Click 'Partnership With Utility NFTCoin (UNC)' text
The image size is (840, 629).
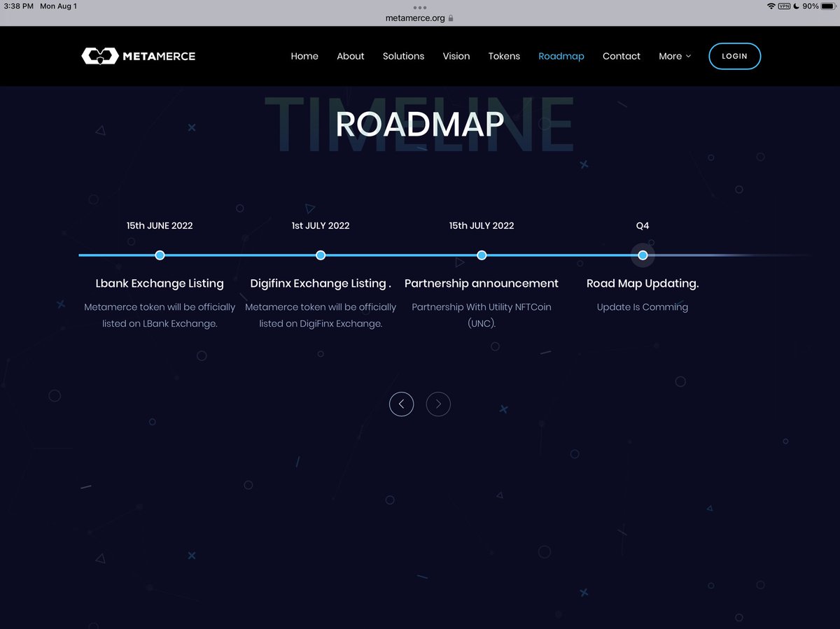click(482, 315)
